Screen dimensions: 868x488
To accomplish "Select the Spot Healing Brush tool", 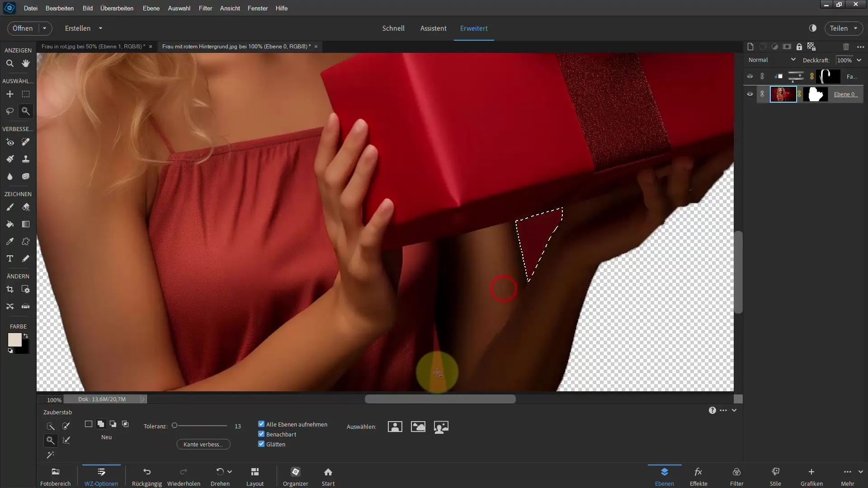I will point(26,142).
